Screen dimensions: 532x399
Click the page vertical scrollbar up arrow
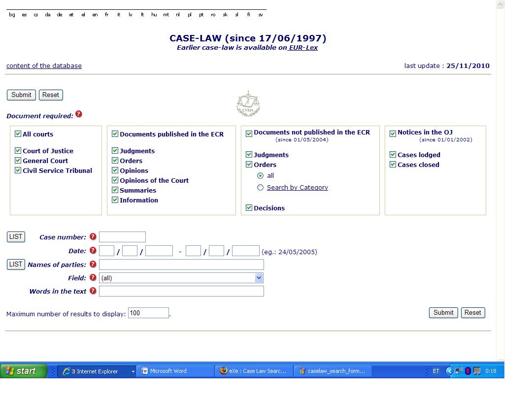pyautogui.click(x=500, y=4)
